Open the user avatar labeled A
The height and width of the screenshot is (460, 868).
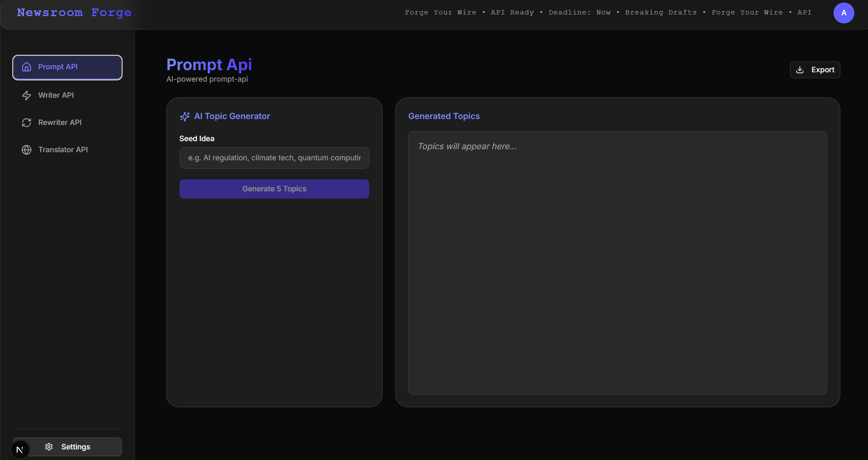click(843, 13)
